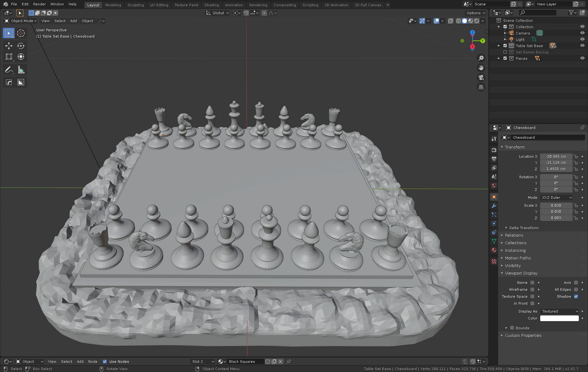
Task: Open the rotation Mode XYZ Euler dropdown
Action: pyautogui.click(x=556, y=198)
